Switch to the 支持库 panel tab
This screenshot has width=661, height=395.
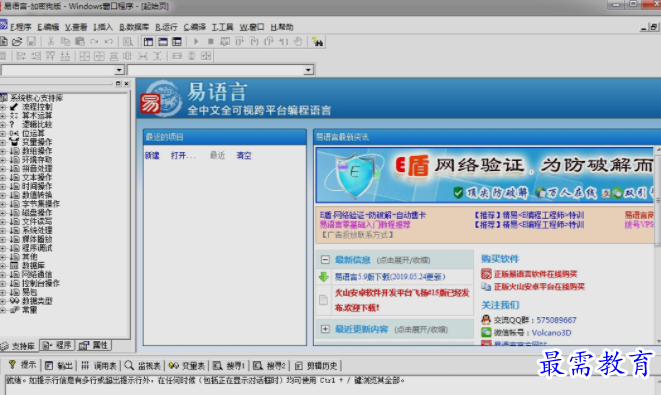(19, 346)
